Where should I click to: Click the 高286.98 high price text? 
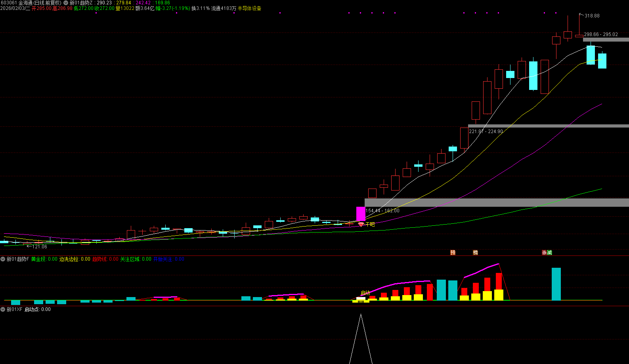pos(63,8)
